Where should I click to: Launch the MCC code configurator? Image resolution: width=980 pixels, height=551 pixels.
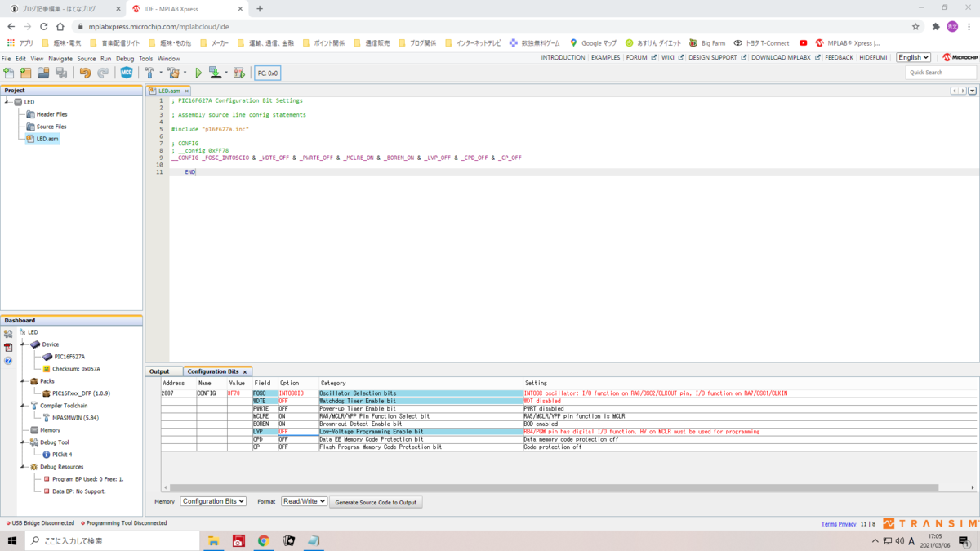point(127,73)
